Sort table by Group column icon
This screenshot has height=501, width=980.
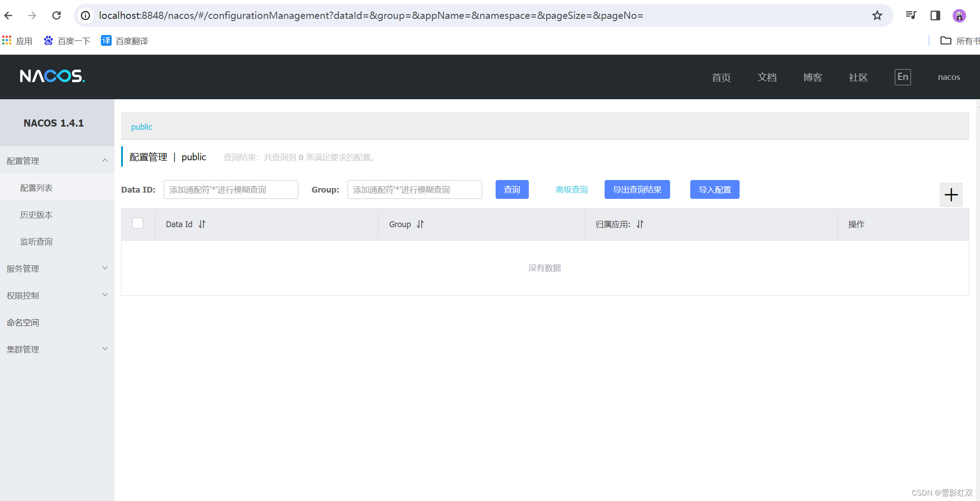[x=420, y=224]
